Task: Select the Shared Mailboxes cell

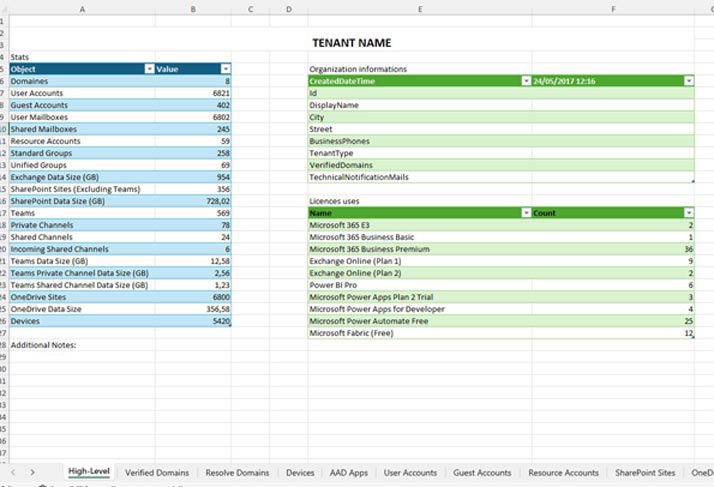Action: point(82,129)
